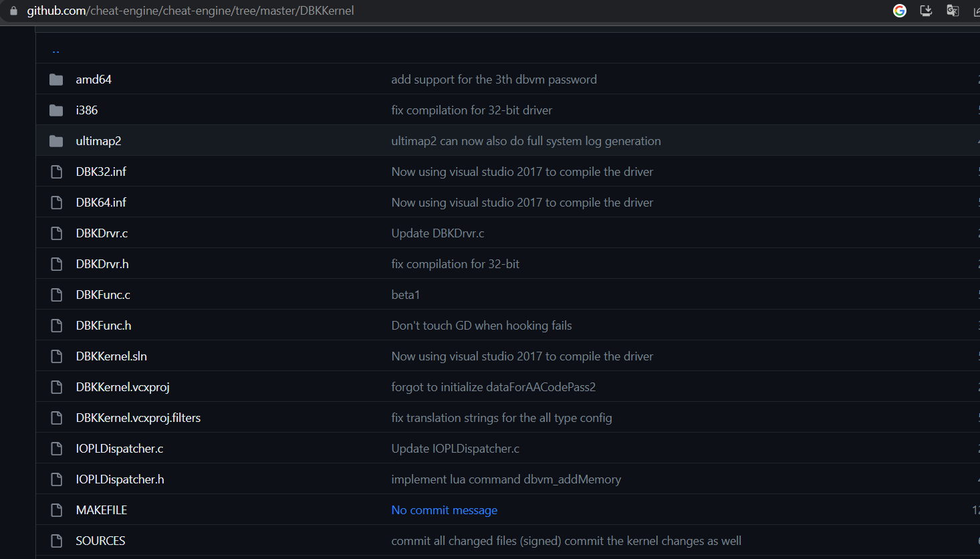Open the IOPLDispatcher.h file
The width and height of the screenshot is (980, 559).
coord(120,479)
